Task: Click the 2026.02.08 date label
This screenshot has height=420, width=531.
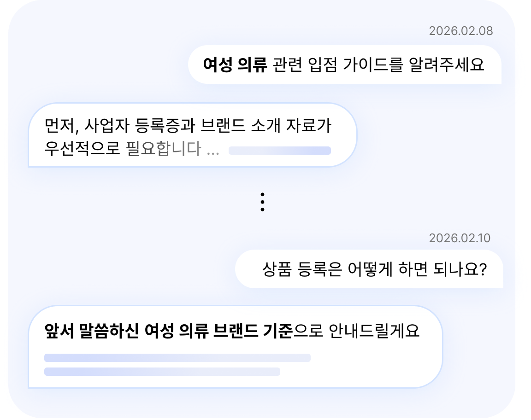Action: [460, 31]
